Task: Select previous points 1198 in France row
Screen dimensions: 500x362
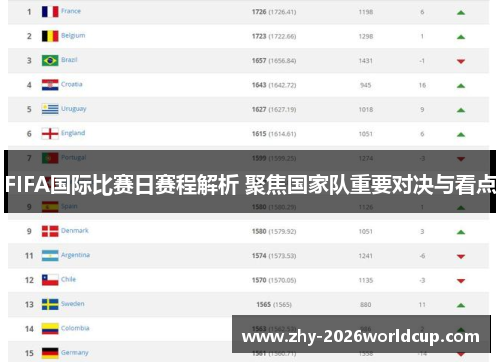Action: (x=366, y=12)
